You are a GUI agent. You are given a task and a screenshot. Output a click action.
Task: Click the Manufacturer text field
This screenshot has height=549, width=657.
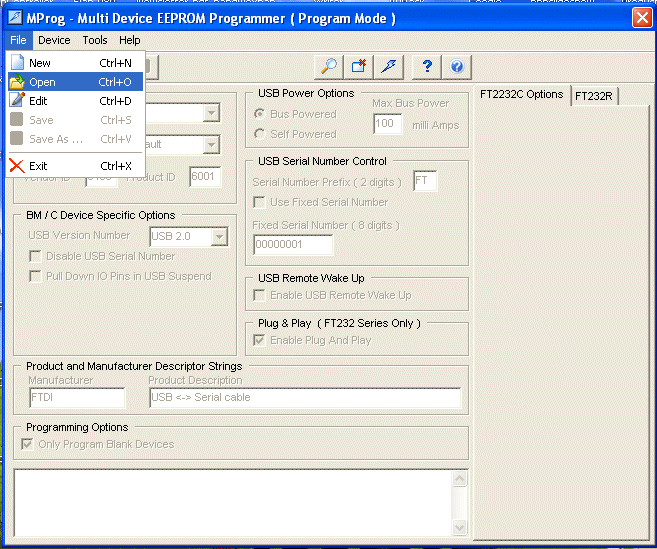(78, 397)
